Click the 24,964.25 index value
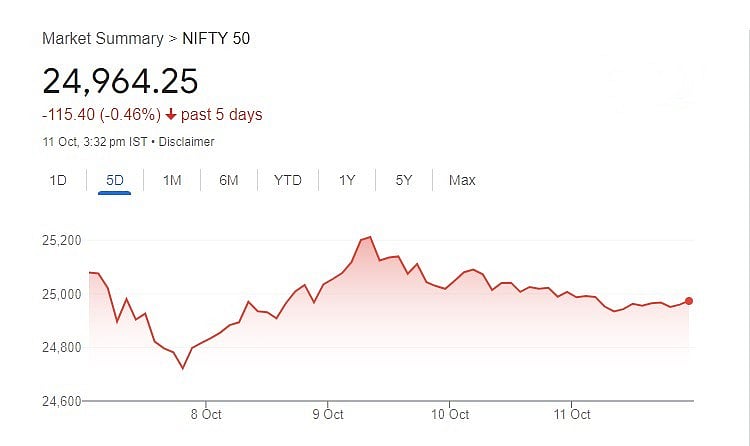750x446 pixels. click(x=120, y=80)
